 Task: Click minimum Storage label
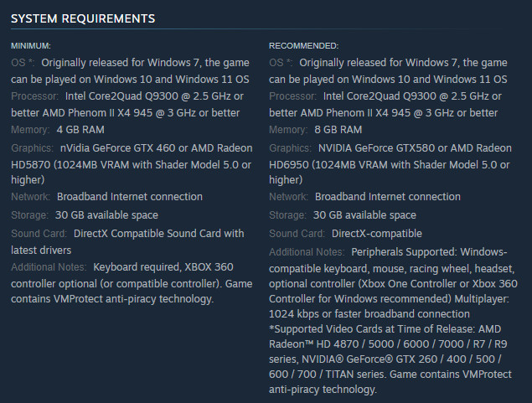pos(29,215)
